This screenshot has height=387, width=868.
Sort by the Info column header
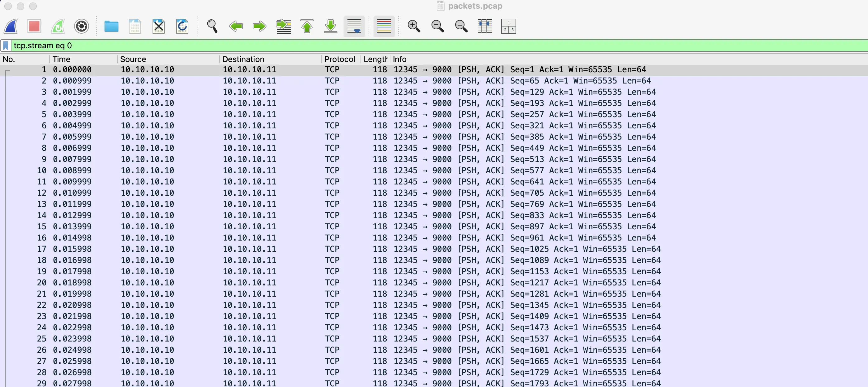point(629,59)
